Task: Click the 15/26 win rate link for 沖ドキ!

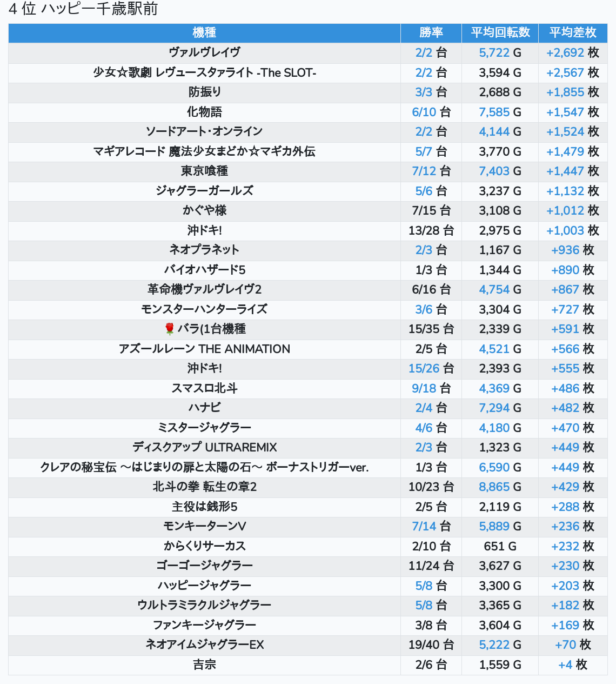Action: pos(424,368)
